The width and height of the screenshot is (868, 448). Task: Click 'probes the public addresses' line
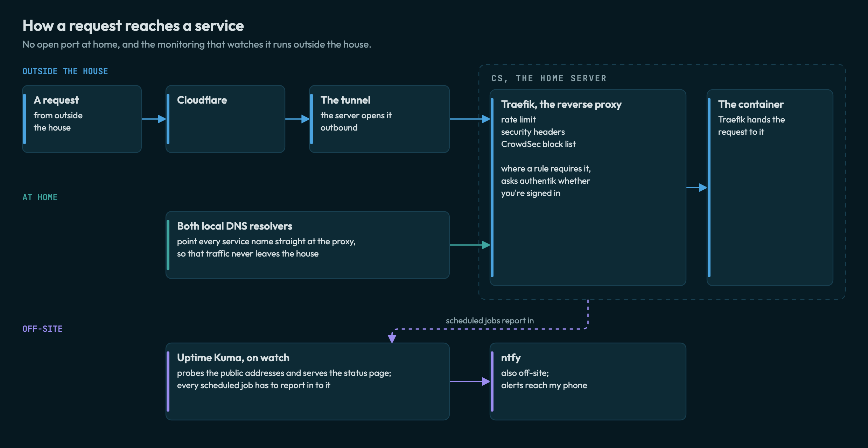coord(284,373)
